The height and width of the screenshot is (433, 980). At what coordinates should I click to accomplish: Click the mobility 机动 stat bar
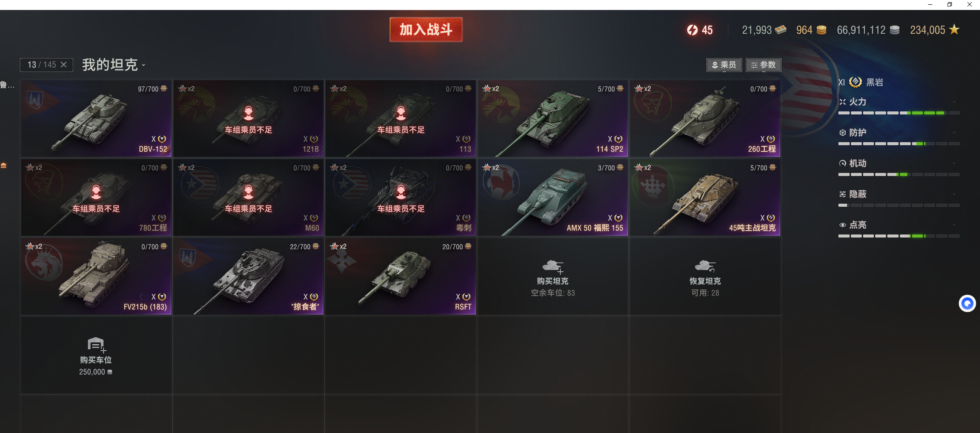899,174
